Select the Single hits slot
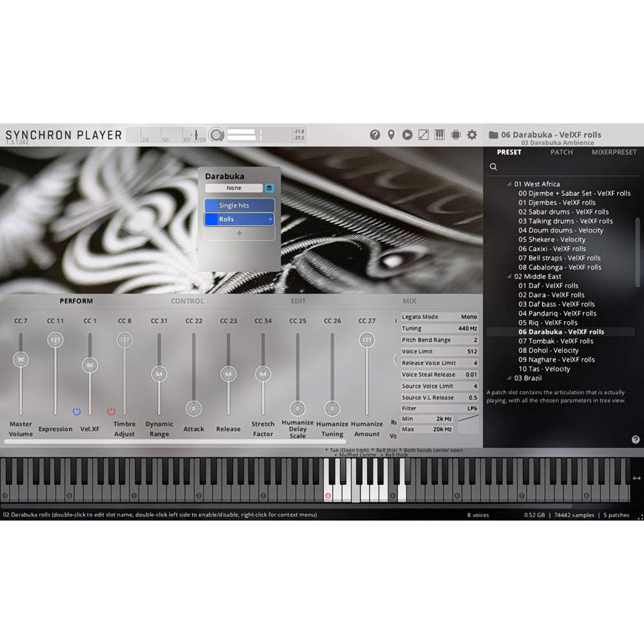The height and width of the screenshot is (644, 644). 240,205
